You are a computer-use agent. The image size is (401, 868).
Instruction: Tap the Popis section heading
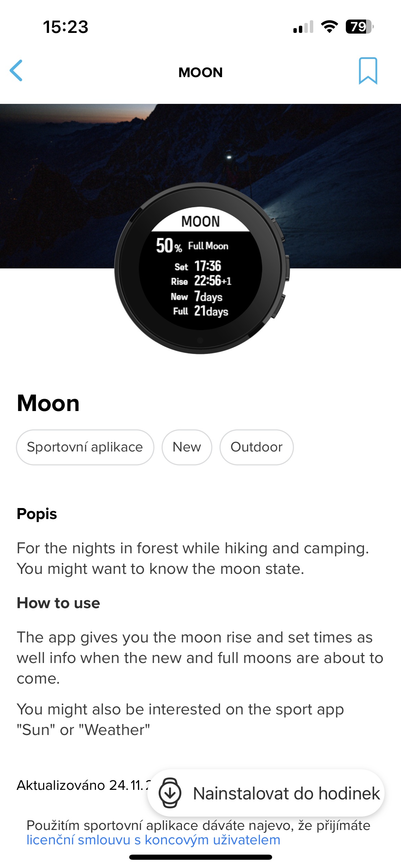click(37, 514)
